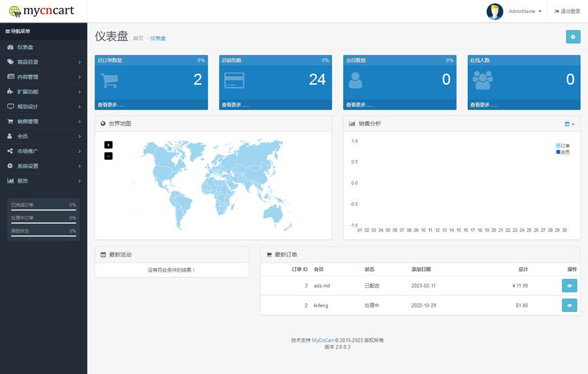Click the 退出登录 logout link
The height and width of the screenshot is (374, 588).
tap(567, 11)
